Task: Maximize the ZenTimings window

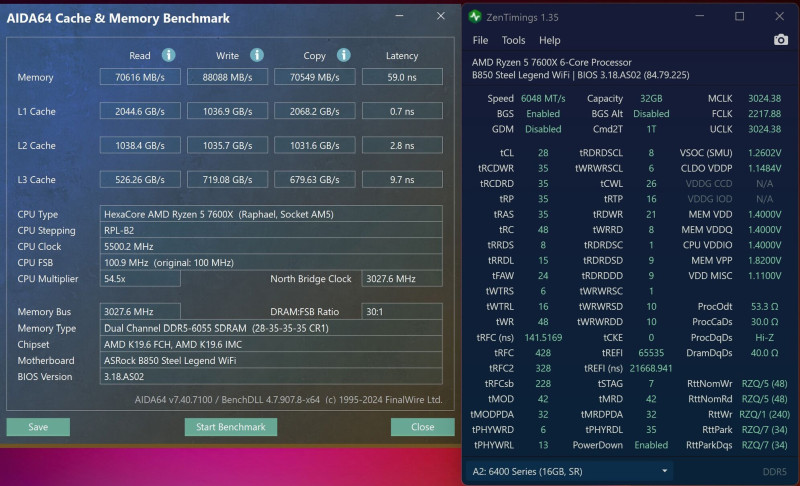Action: point(739,16)
